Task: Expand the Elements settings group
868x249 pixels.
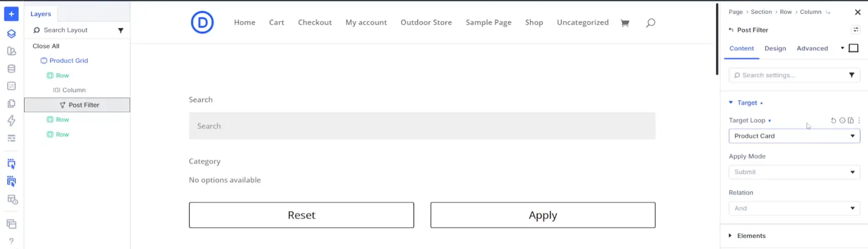Action: coord(747,236)
